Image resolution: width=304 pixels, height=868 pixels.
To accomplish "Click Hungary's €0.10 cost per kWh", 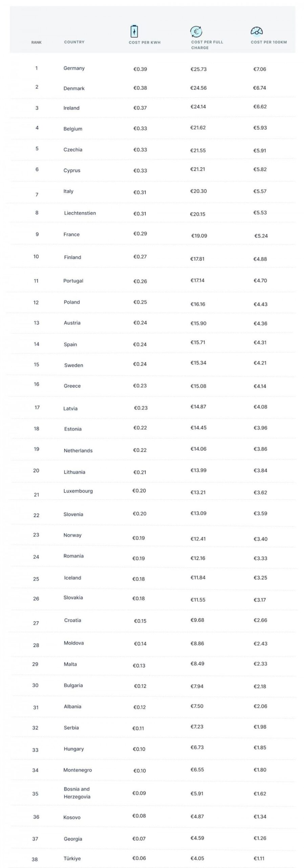I will 139,749.
